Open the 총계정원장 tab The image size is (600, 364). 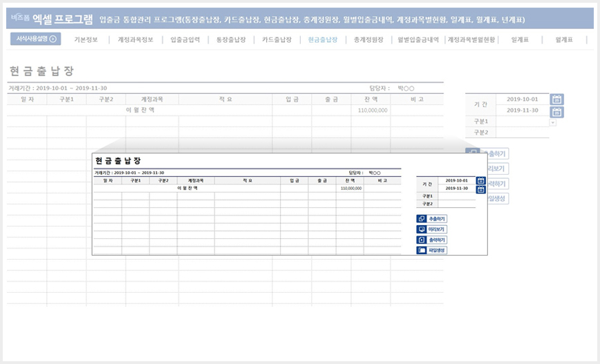[x=368, y=39]
